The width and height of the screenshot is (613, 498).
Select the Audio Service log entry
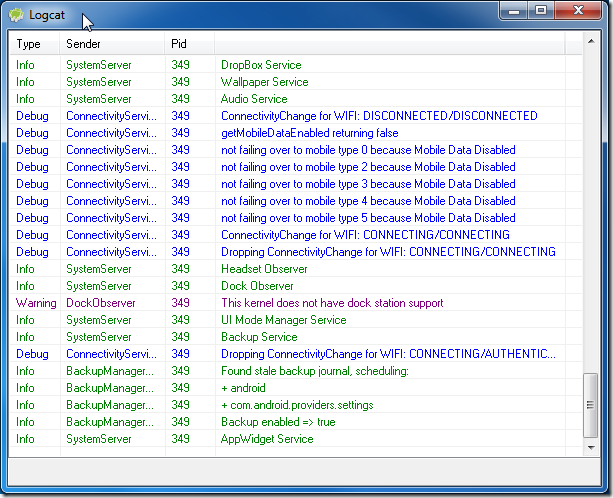pos(254,99)
